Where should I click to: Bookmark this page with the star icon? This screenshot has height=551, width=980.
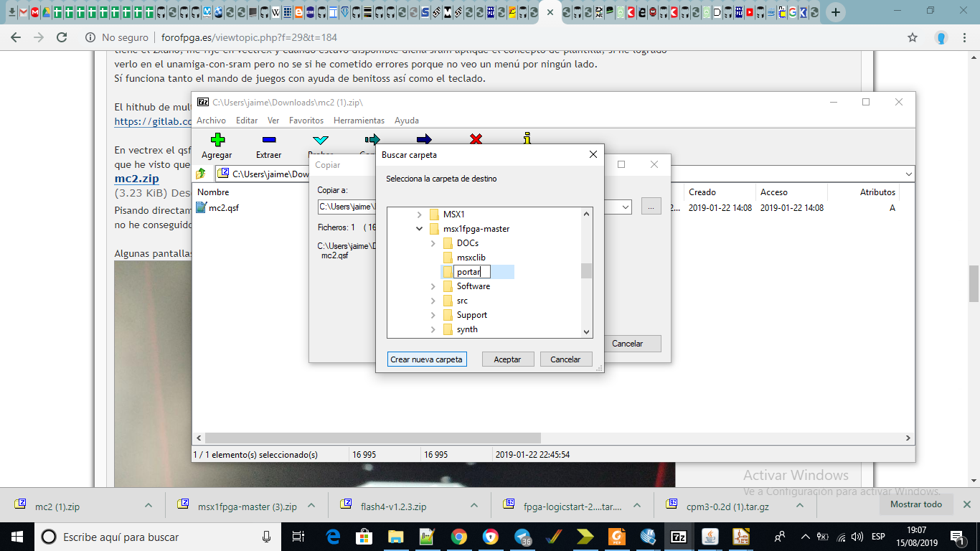tap(913, 37)
